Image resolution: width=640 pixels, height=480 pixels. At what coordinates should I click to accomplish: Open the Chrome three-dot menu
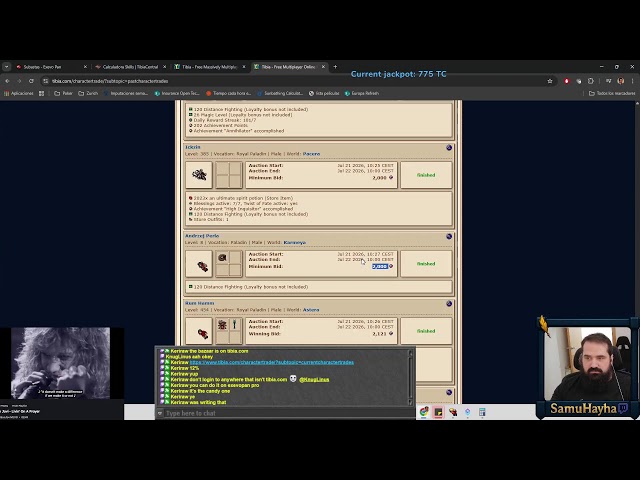[x=633, y=81]
